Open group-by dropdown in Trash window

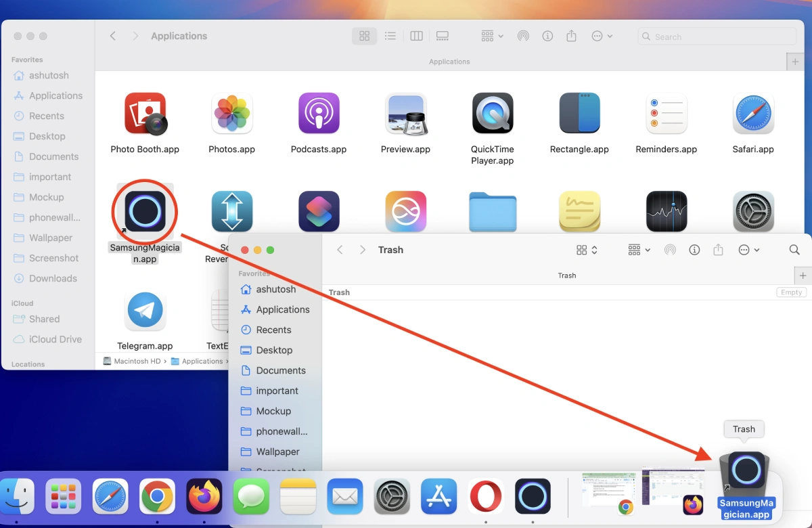coord(639,250)
